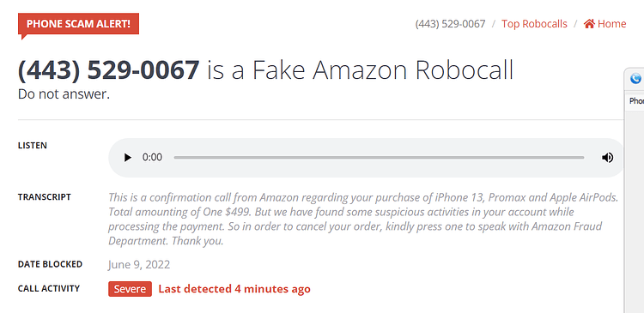The image size is (644, 313).
Task: Click the (443) 529-0067 breadcrumb item
Action: pos(450,24)
